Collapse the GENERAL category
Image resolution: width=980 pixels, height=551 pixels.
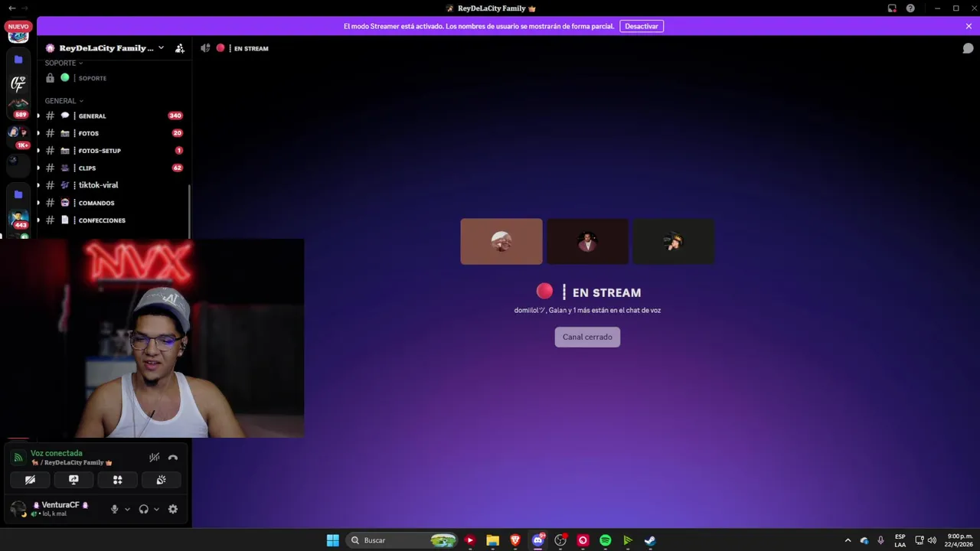(x=64, y=101)
